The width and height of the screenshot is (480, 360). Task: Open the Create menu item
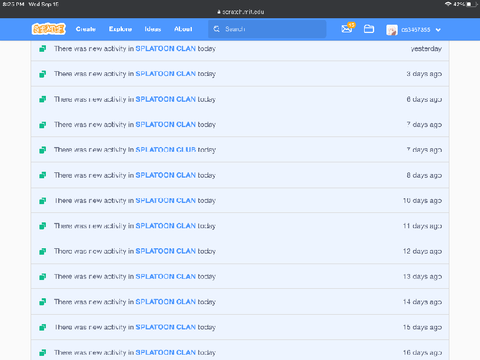(86, 29)
